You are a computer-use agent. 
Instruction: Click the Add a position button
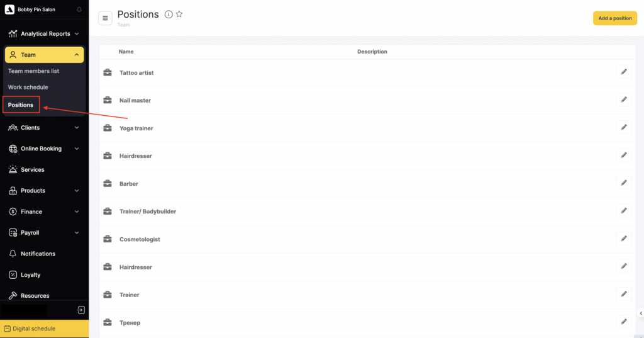(x=615, y=18)
